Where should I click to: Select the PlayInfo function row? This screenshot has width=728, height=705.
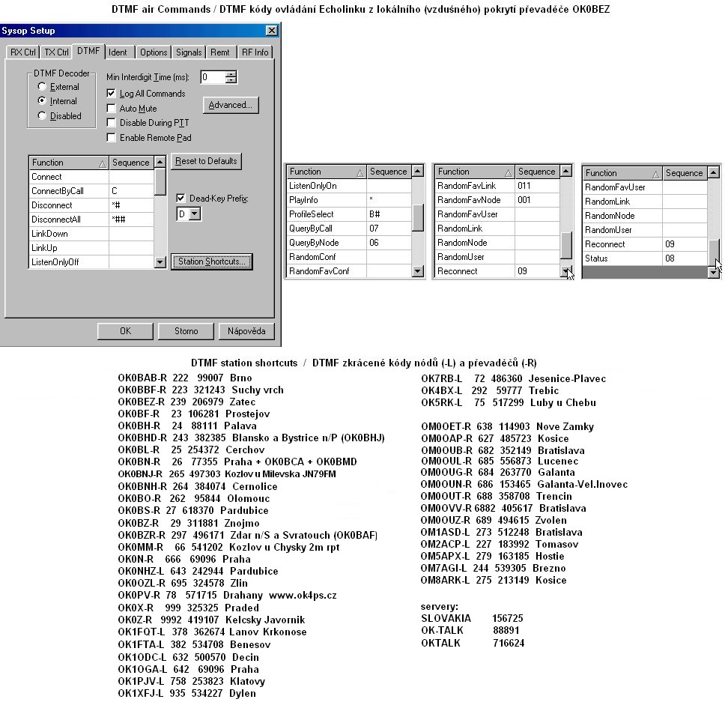(x=349, y=200)
